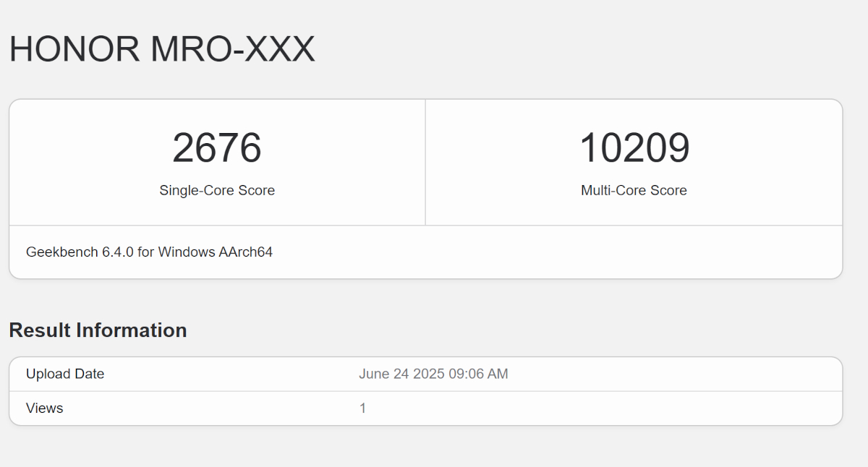This screenshot has width=868, height=467.
Task: Click the 10209 multi-core score number
Action: coord(634,147)
